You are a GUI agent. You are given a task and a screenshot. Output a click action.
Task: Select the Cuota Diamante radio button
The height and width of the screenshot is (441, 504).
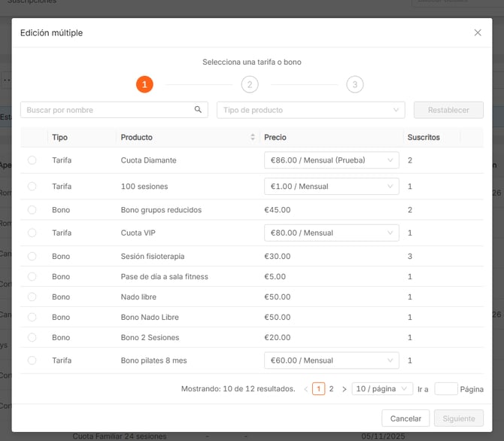[32, 160]
